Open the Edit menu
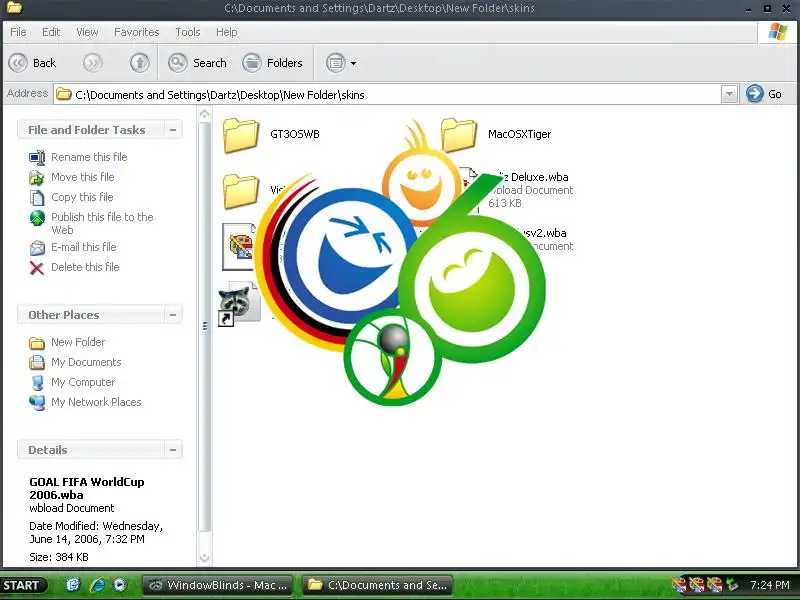 point(51,32)
